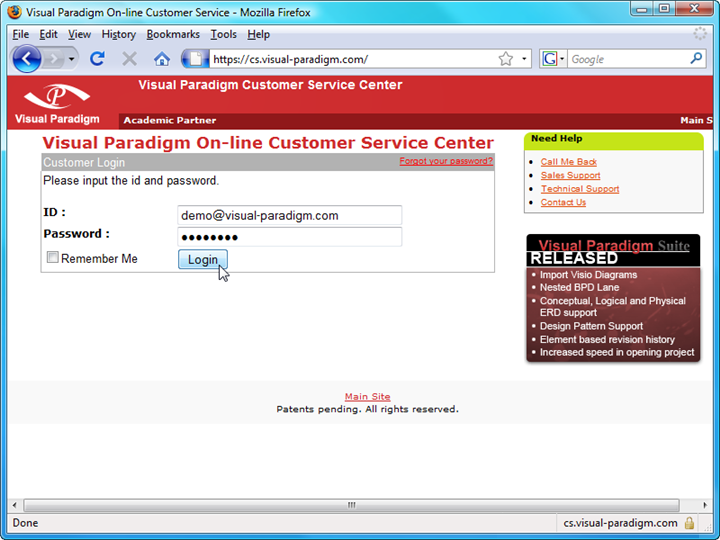Click the site identity page icon
The height and width of the screenshot is (540, 720).
point(196,59)
